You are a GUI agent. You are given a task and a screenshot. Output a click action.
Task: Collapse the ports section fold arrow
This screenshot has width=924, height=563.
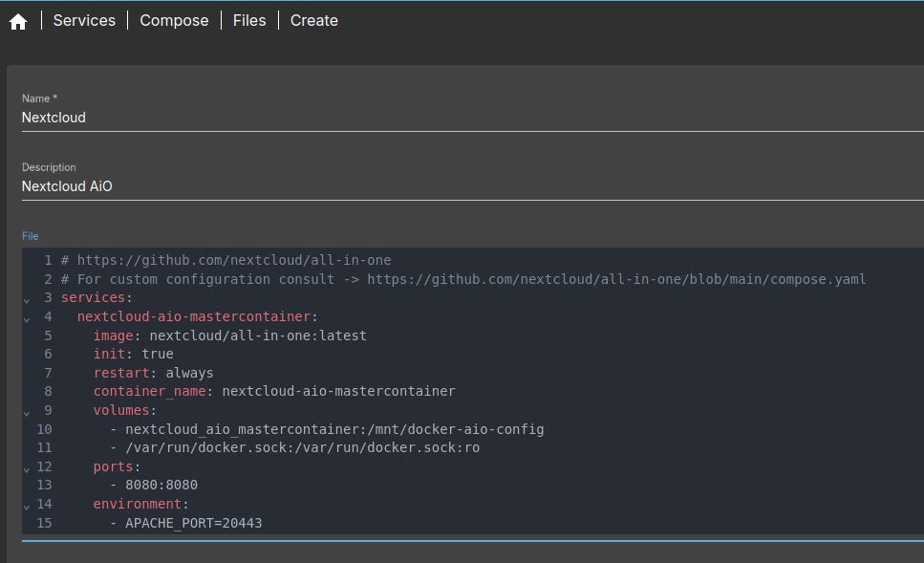click(26, 469)
